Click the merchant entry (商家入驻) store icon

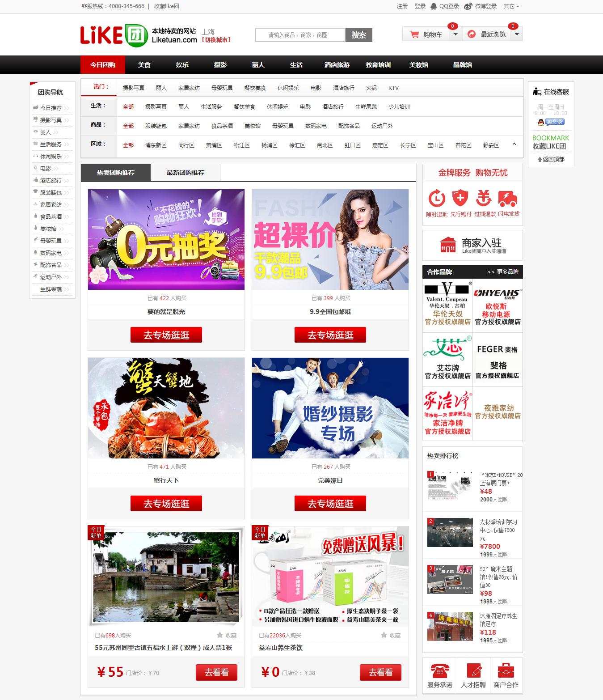[x=447, y=245]
